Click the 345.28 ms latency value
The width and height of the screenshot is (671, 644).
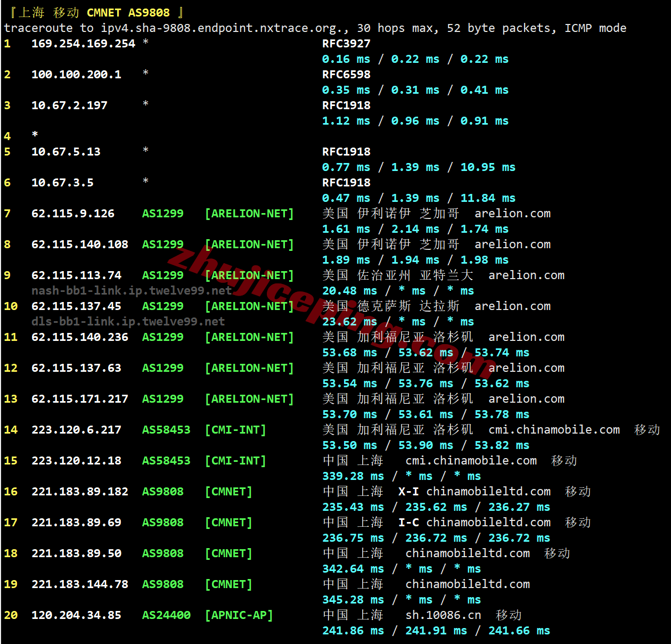click(x=353, y=600)
